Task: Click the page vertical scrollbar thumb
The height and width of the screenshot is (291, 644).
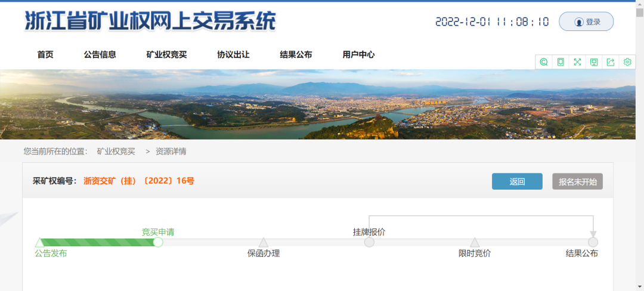Action: [x=640, y=13]
